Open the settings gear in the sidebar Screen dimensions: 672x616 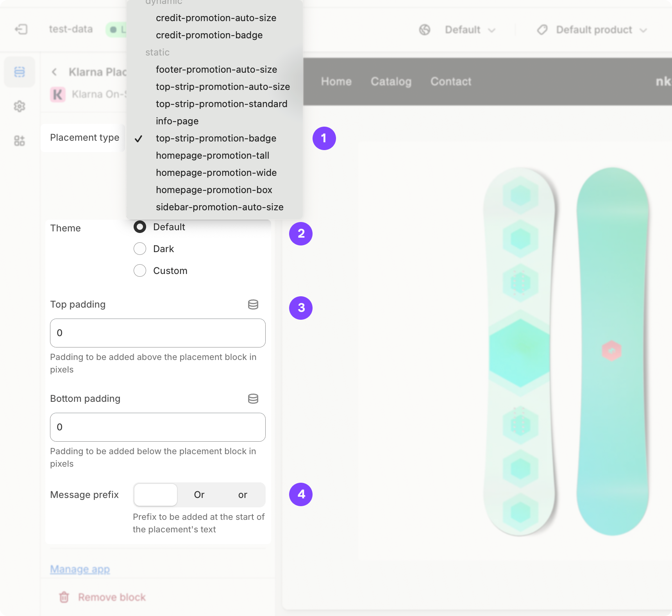point(19,106)
